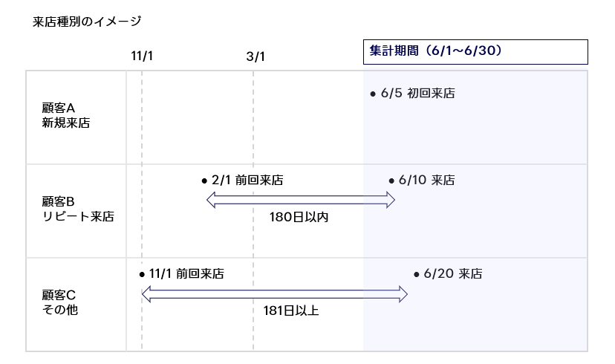Click the bullet dot before 2/1 前回来店

tap(204, 181)
